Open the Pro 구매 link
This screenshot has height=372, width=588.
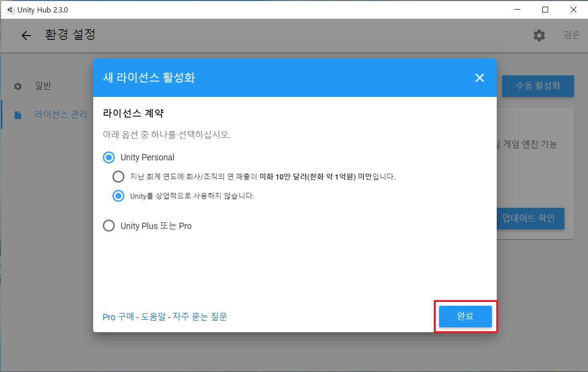pyautogui.click(x=118, y=317)
